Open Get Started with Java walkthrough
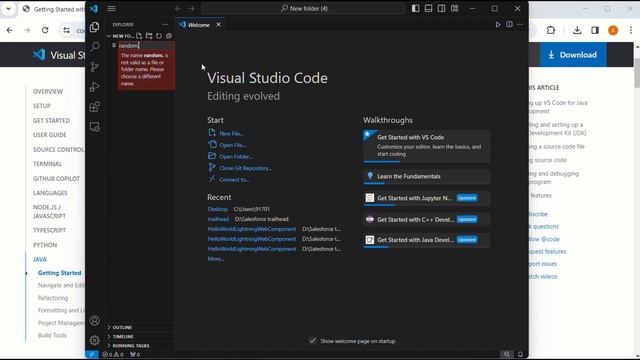 tap(427, 240)
